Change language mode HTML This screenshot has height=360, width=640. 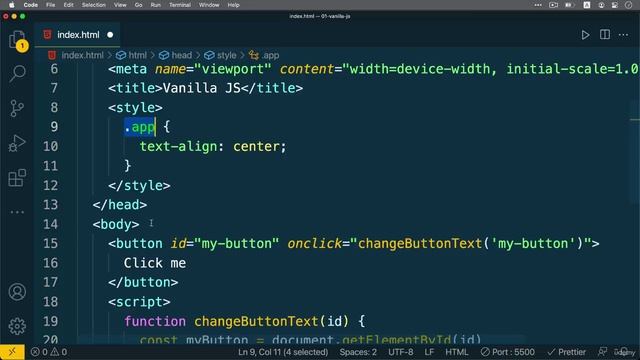[456, 352]
